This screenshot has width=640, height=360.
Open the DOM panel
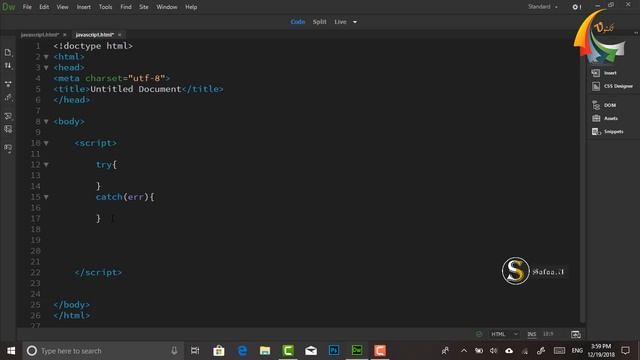tap(604, 105)
